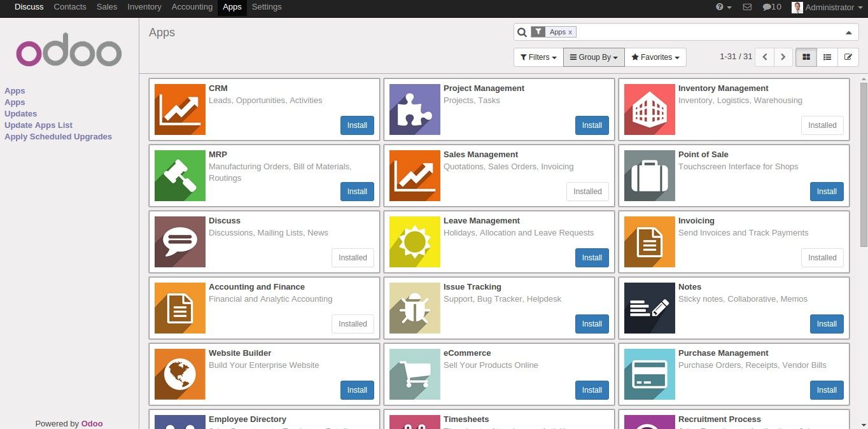868x429 pixels.
Task: Click the Inventory Management warehouse icon
Action: click(x=650, y=109)
